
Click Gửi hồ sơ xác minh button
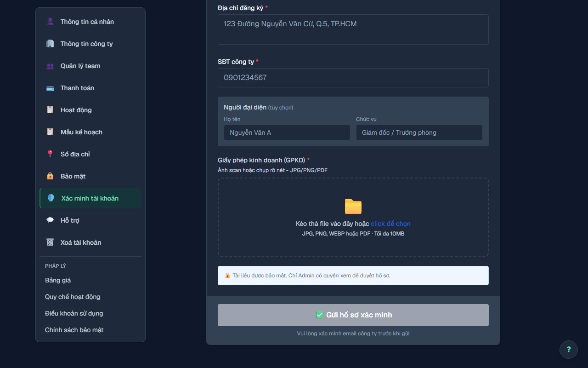click(x=353, y=315)
